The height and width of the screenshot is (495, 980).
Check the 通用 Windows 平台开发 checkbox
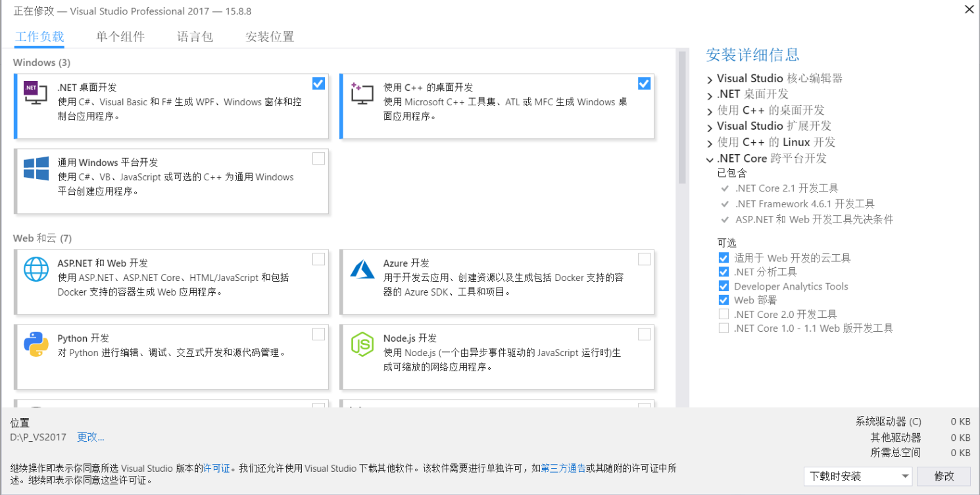tap(318, 159)
